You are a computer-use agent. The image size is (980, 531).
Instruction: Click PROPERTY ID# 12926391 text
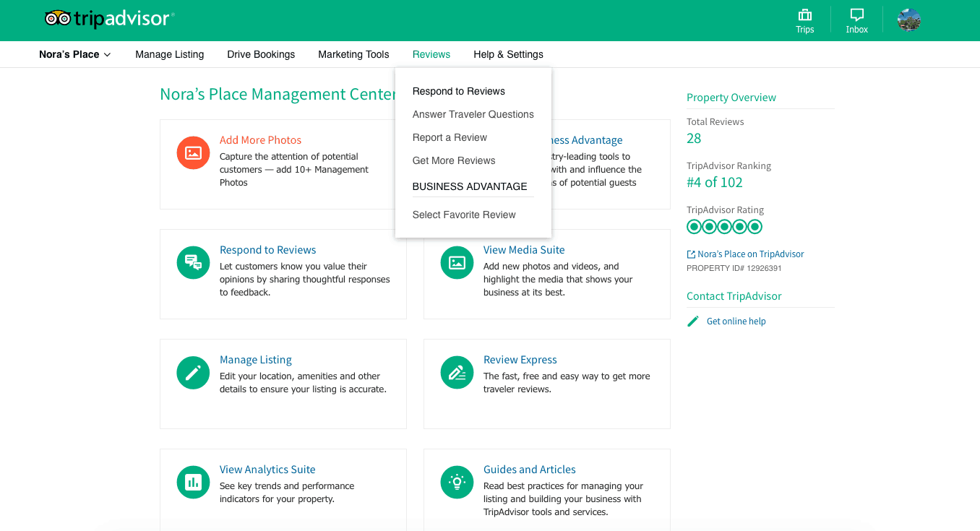coord(734,268)
